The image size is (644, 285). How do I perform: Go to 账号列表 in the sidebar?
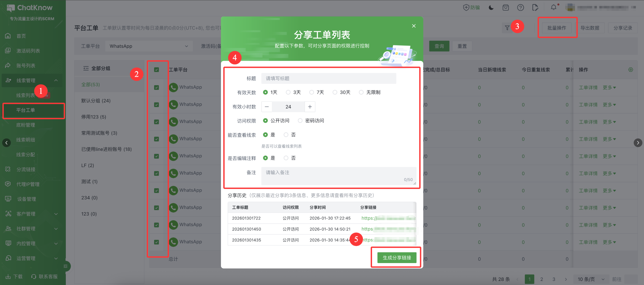(26, 66)
